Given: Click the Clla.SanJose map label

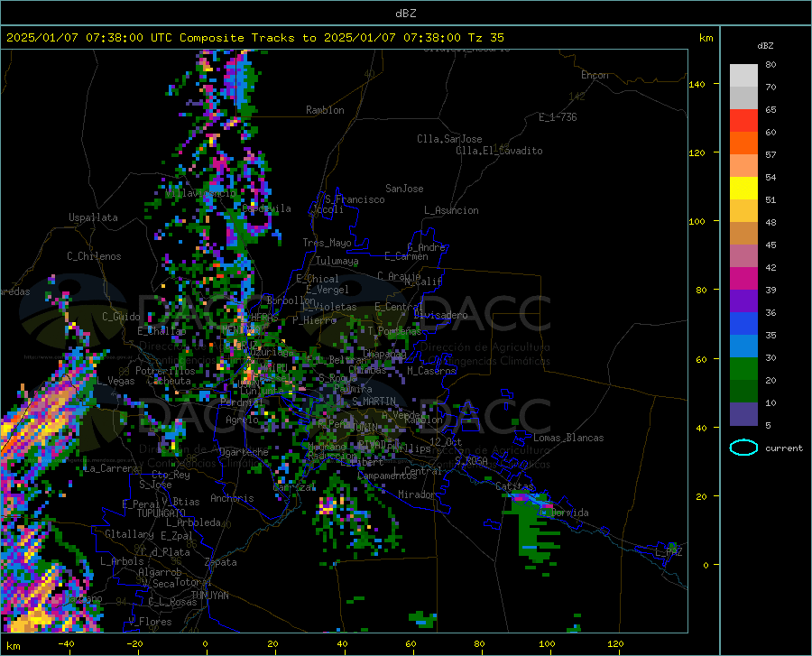Looking at the screenshot, I should coord(449,139).
